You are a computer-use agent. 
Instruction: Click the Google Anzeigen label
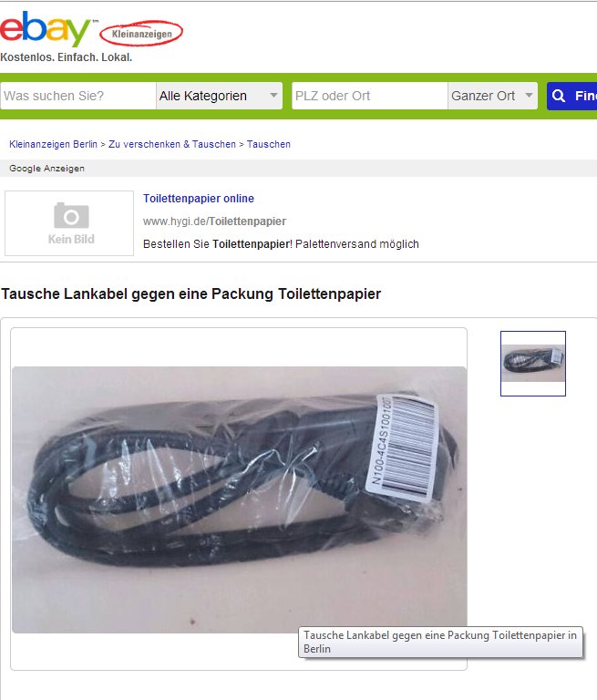[x=46, y=169]
